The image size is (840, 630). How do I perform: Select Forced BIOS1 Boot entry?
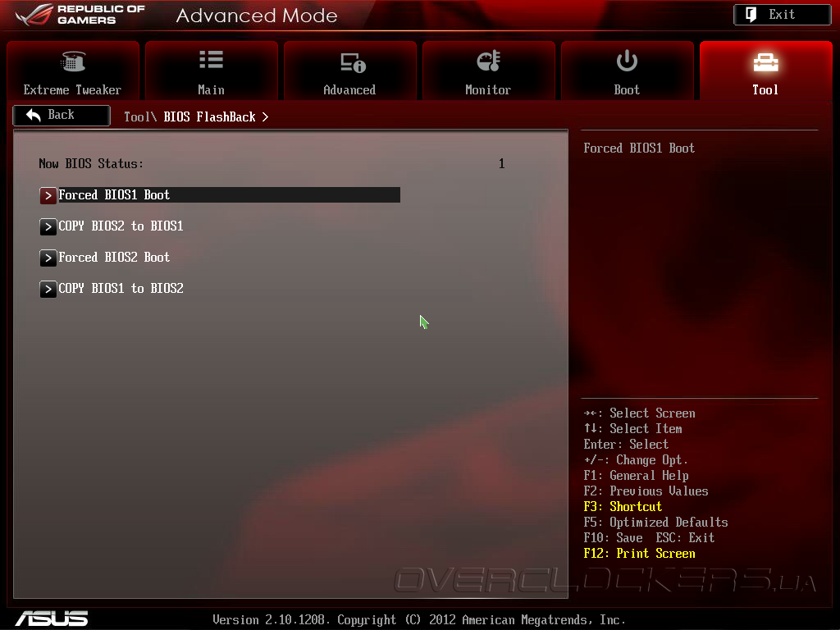[220, 195]
